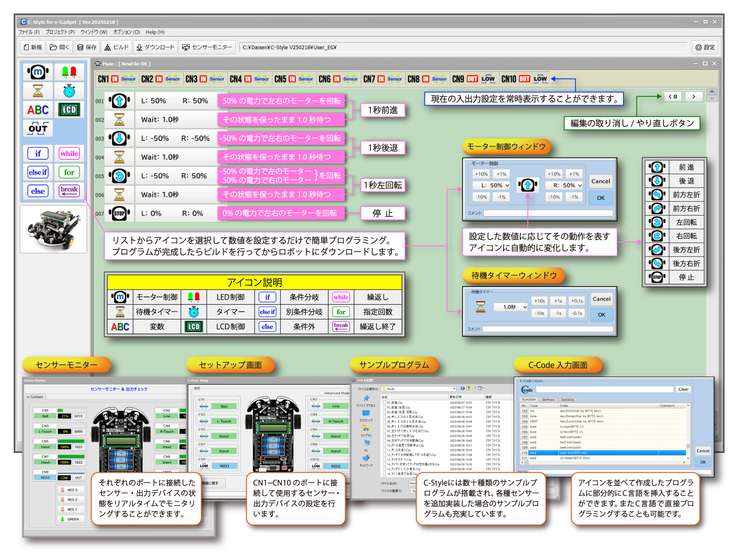The height and width of the screenshot is (560, 738).
Task: Click OK in motor control window
Action: [601, 198]
